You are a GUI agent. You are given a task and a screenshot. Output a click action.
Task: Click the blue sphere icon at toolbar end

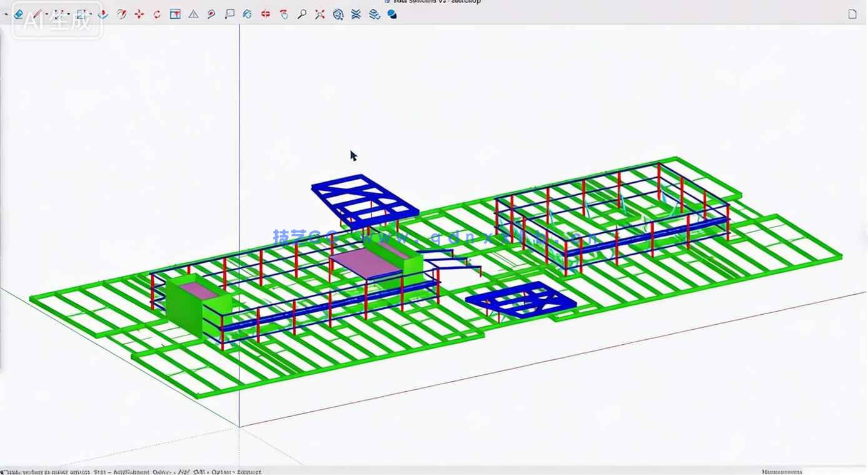pos(391,14)
